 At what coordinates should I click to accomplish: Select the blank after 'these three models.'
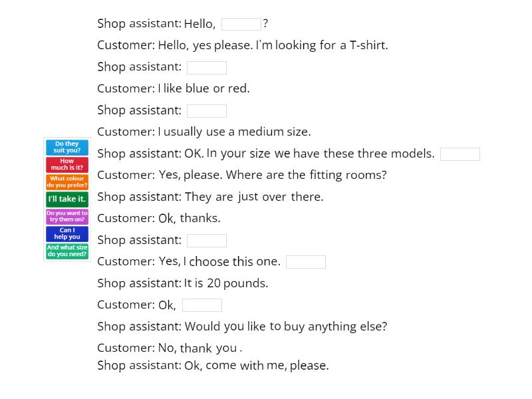460,154
